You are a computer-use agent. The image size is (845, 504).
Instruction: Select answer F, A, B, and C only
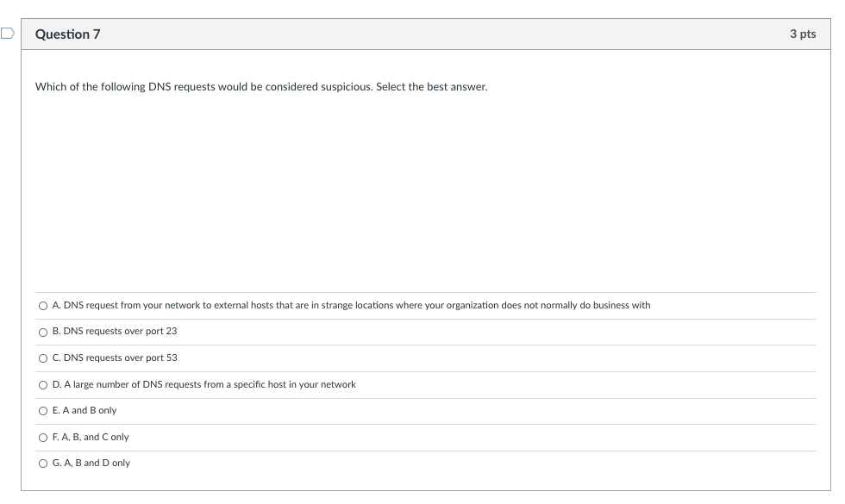(x=43, y=437)
